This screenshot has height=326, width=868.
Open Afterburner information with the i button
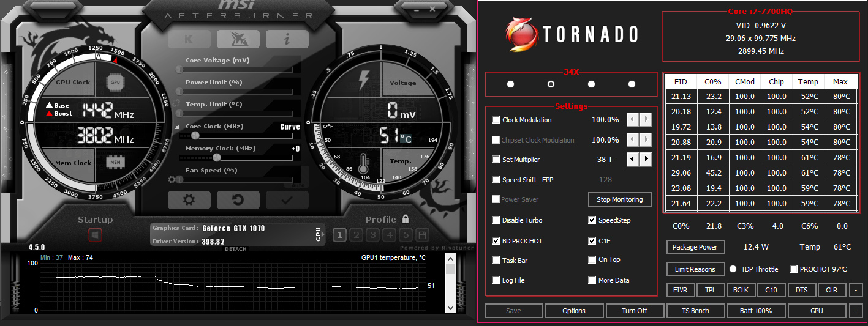point(287,39)
